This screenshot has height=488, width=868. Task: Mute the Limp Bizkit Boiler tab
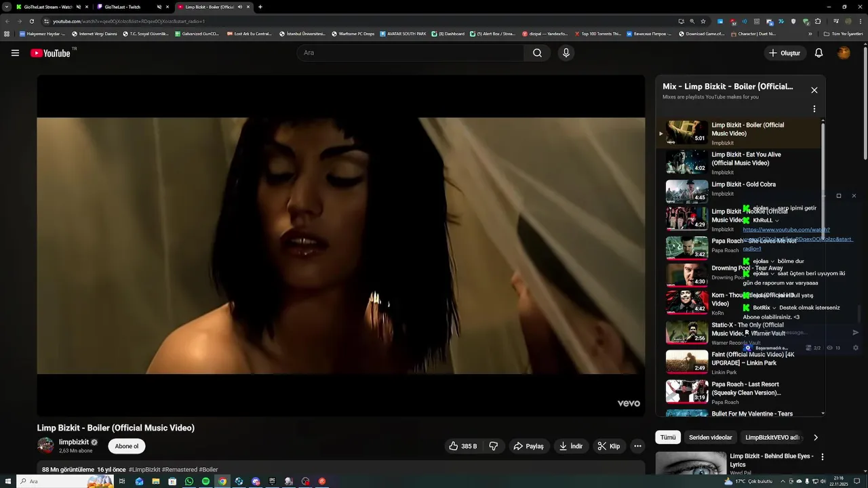coord(240,7)
